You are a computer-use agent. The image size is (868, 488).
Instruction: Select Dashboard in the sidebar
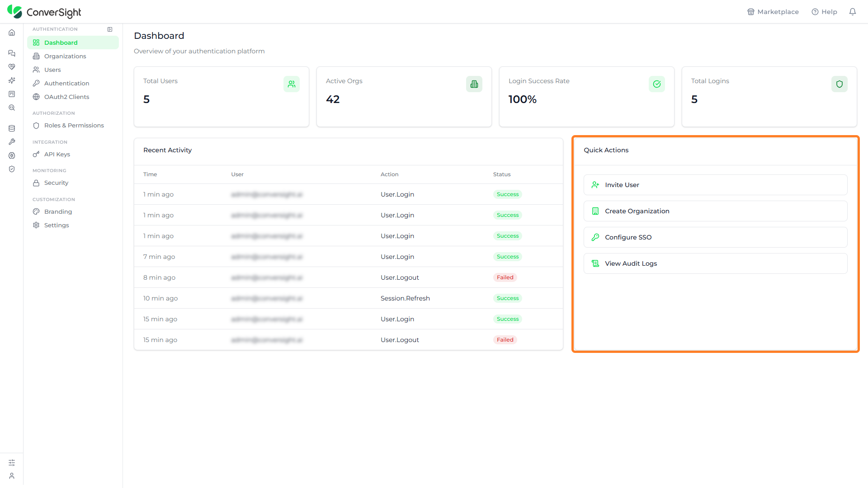click(73, 42)
